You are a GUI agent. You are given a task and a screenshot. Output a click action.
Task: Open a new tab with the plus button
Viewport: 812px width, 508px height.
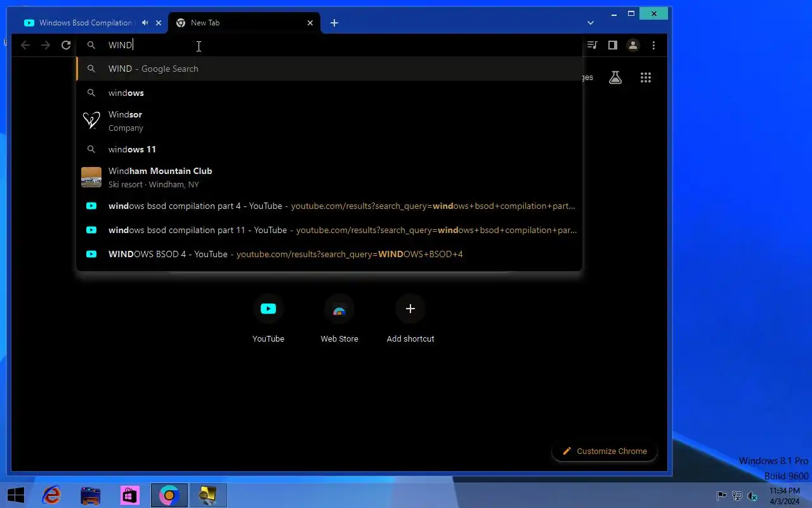pos(334,23)
